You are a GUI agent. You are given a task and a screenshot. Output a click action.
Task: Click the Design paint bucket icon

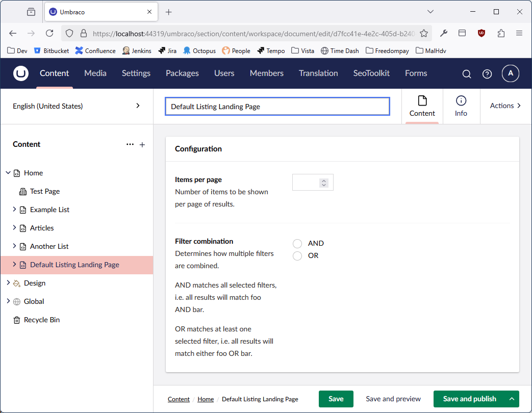pos(17,283)
